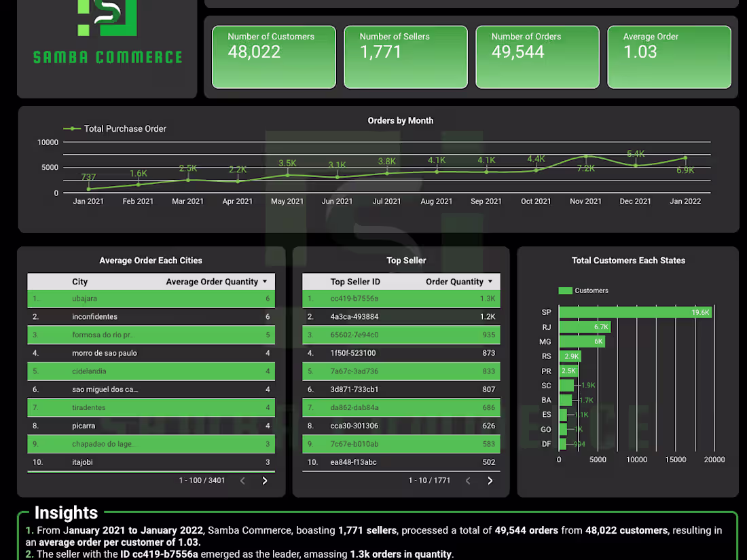Sort by Average Order Quantity arrow
Image resolution: width=747 pixels, height=560 pixels.
(x=265, y=282)
